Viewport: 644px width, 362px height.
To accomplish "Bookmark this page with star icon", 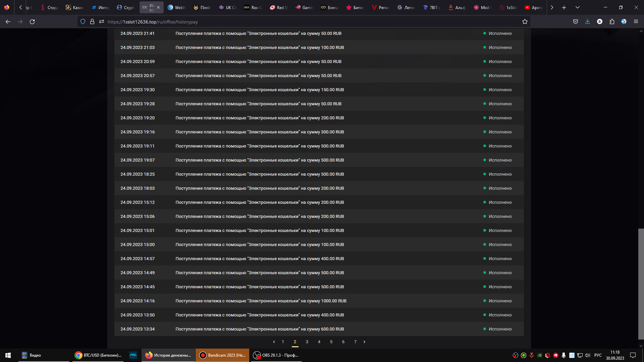I will point(525,22).
